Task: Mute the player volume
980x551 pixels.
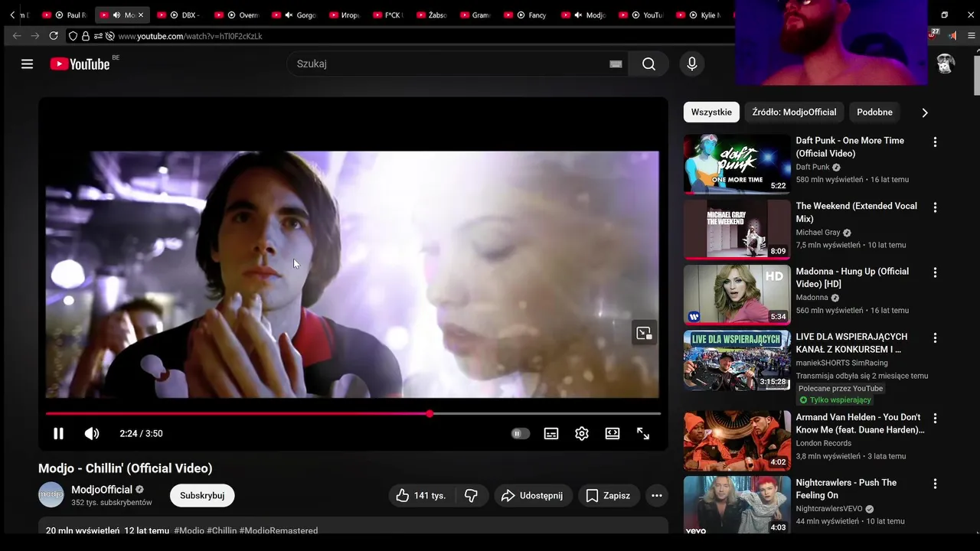Action: (x=92, y=434)
